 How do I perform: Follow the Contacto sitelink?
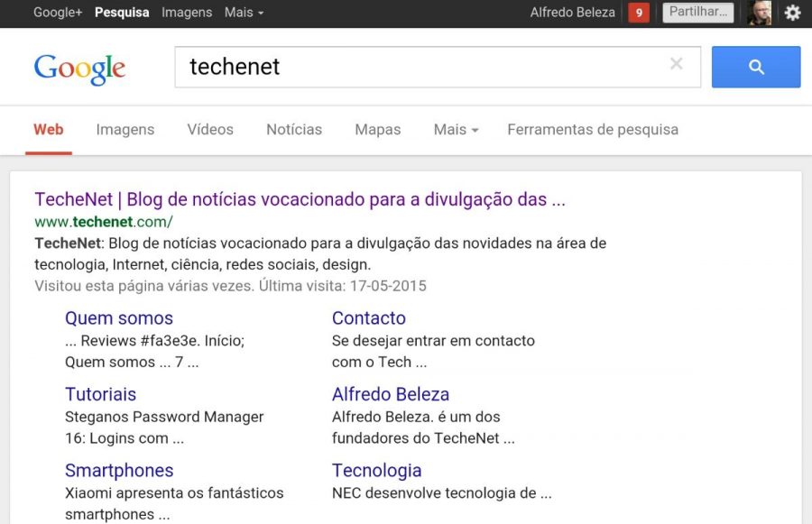pos(368,317)
